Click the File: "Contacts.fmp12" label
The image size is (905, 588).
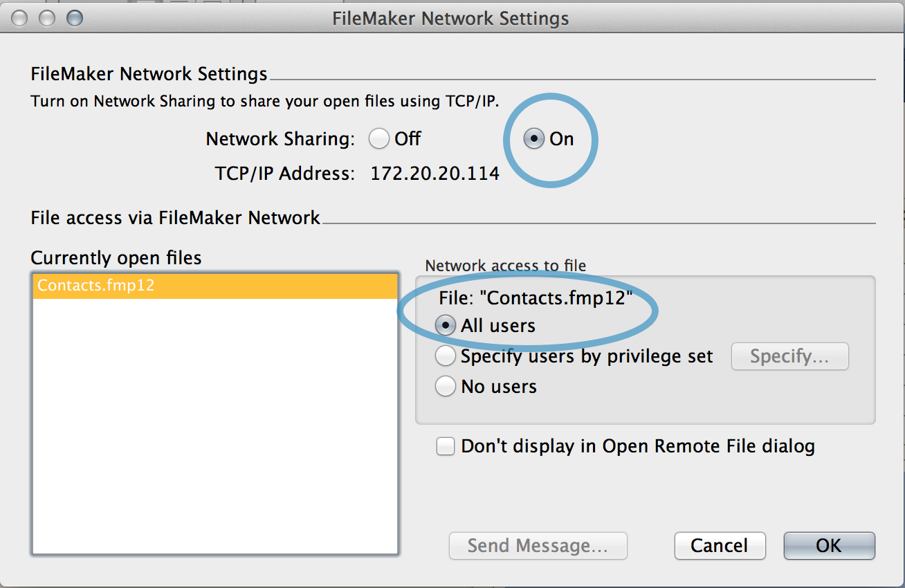(x=536, y=298)
